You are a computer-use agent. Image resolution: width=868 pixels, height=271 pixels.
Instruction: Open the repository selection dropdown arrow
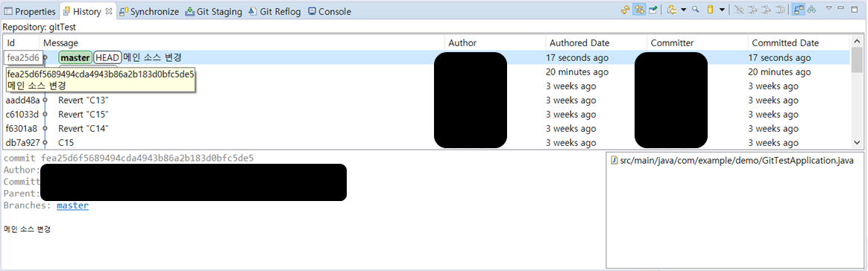point(722,10)
